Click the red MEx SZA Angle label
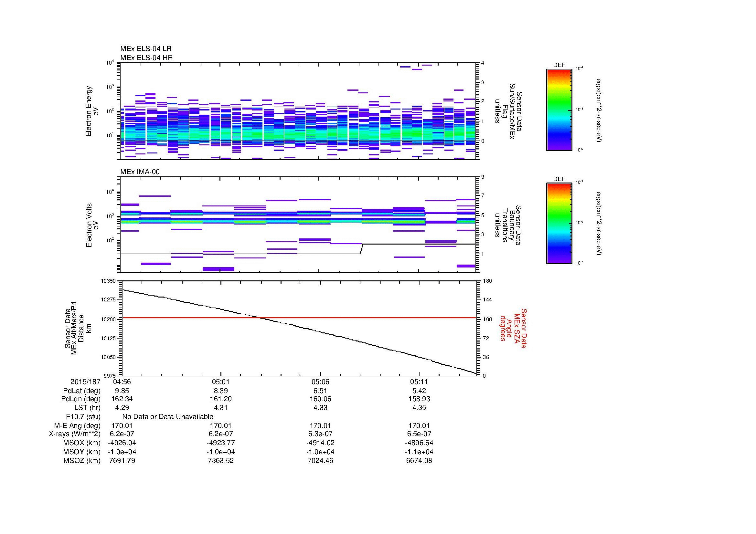Image resolution: width=756 pixels, height=534 pixels. pos(513,328)
